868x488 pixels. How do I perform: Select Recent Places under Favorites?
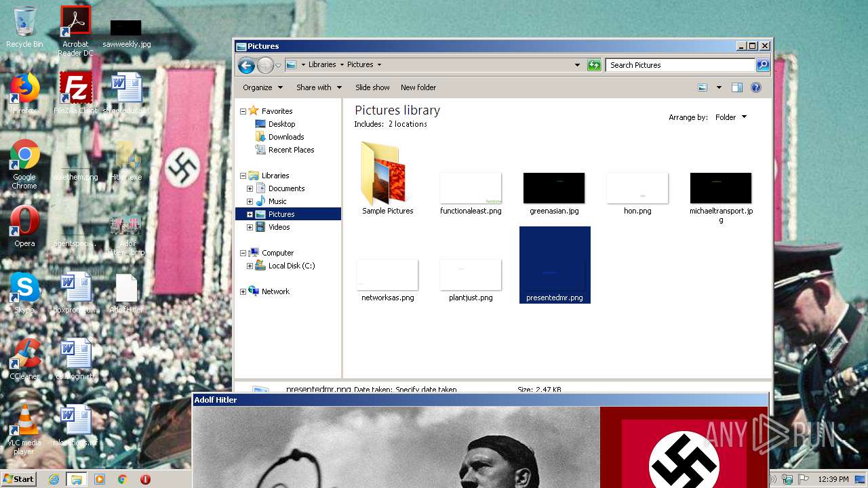pyautogui.click(x=291, y=150)
